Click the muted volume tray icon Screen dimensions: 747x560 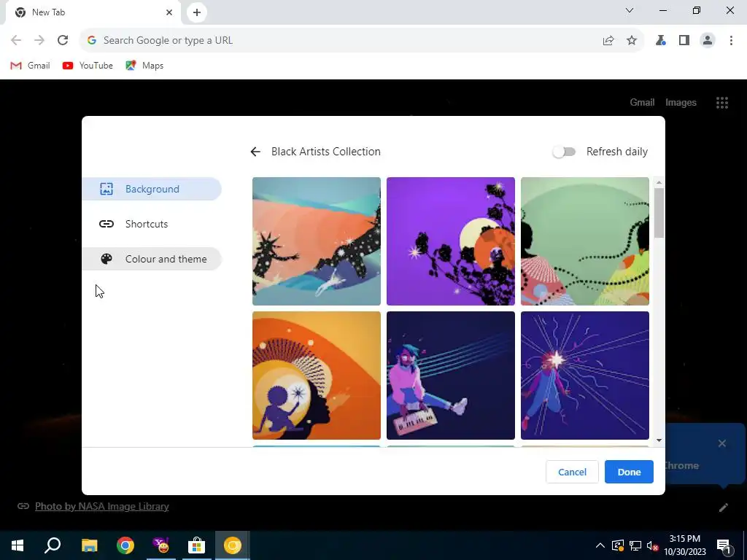(652, 545)
